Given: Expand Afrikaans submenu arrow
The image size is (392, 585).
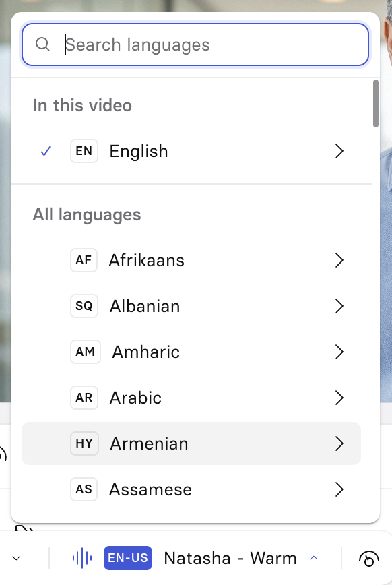Looking at the screenshot, I should point(339,260).
